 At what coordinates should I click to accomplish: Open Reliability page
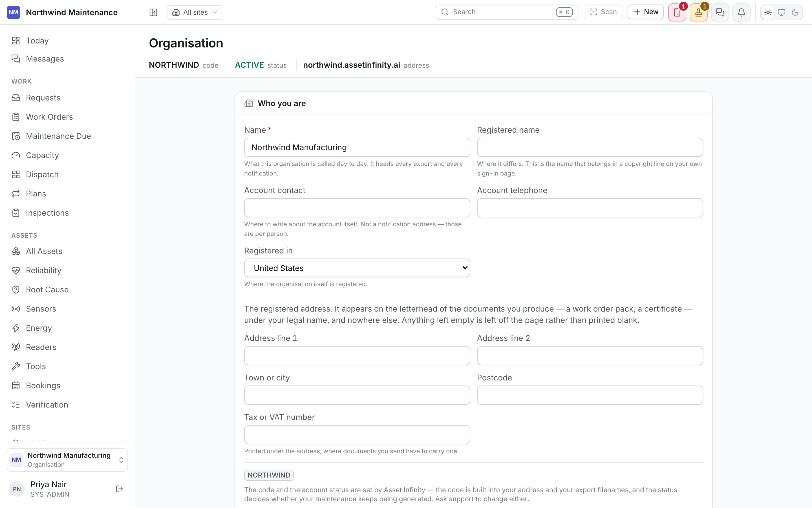coord(67,270)
